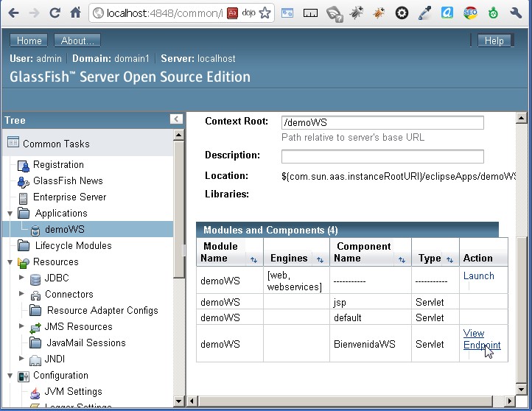Activate the eyedropper color picker extension

point(424,13)
